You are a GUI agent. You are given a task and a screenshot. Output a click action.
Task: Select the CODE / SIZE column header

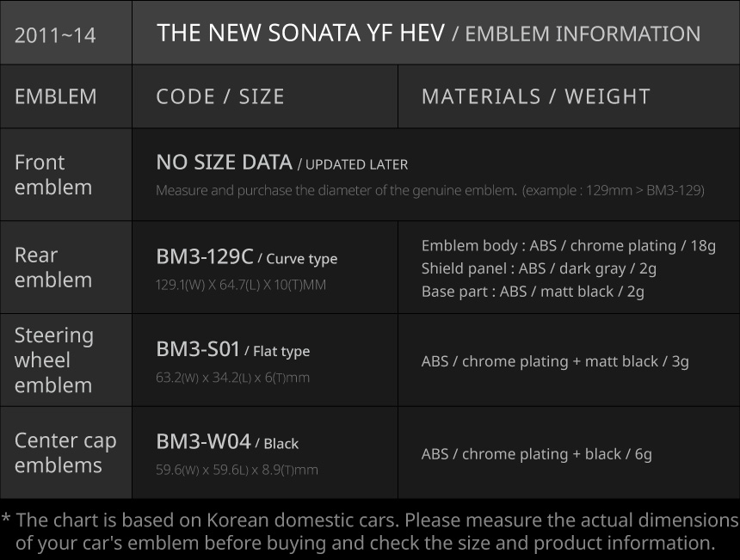(220, 96)
